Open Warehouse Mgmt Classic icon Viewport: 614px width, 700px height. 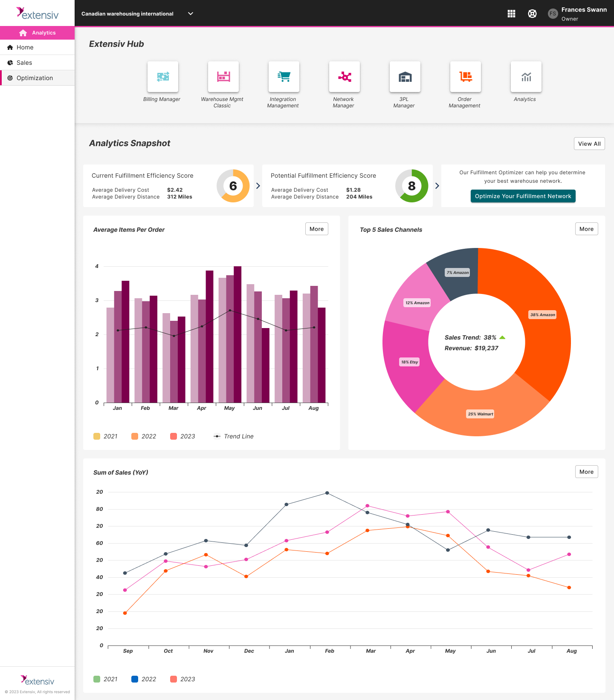[x=223, y=77]
